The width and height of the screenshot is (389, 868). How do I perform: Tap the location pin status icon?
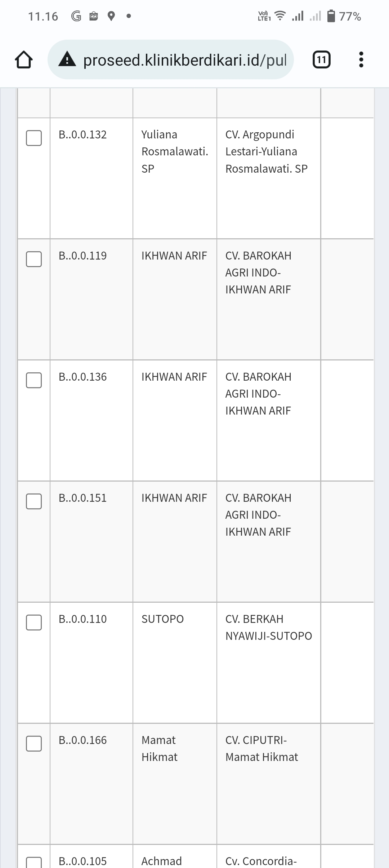111,16
